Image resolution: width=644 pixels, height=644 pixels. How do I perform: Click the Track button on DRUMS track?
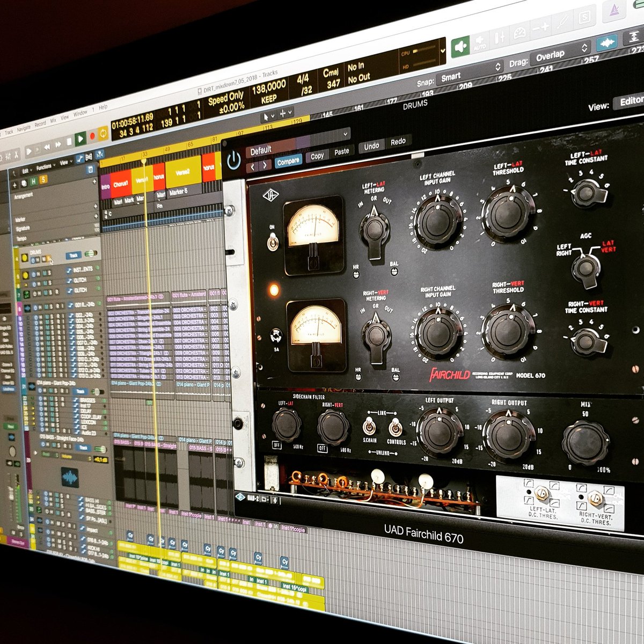tap(74, 256)
